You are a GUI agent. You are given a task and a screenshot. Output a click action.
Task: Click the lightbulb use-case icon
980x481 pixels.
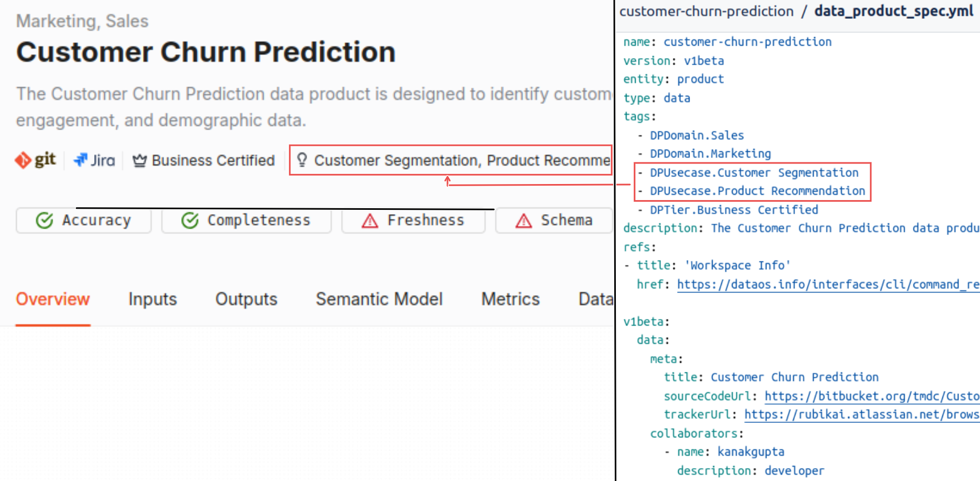302,160
